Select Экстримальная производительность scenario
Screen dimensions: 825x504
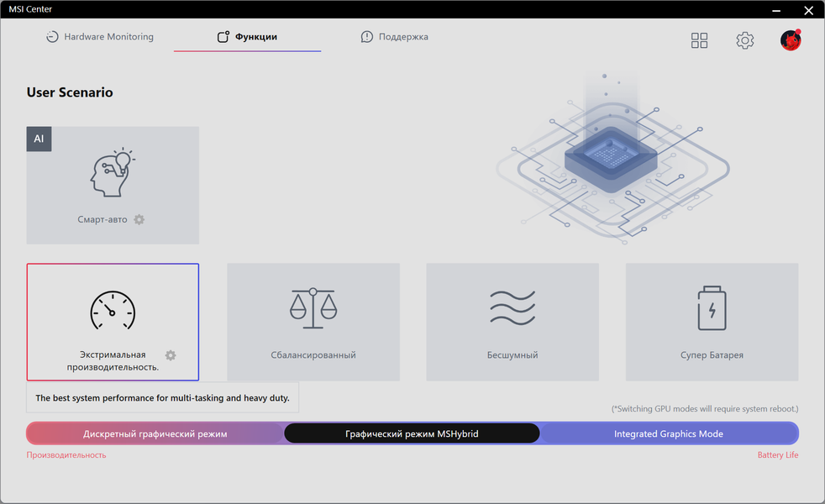(x=113, y=322)
